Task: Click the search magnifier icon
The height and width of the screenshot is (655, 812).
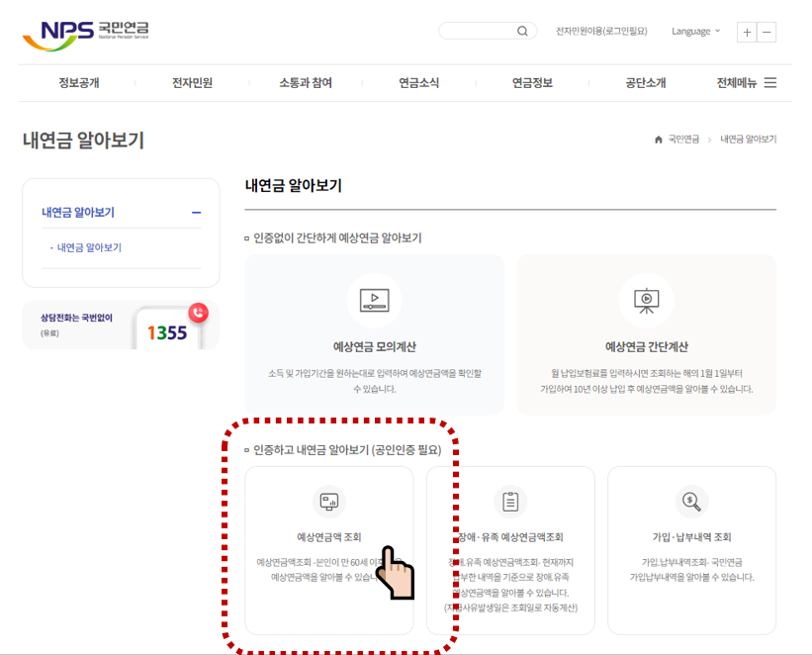Action: click(x=522, y=31)
